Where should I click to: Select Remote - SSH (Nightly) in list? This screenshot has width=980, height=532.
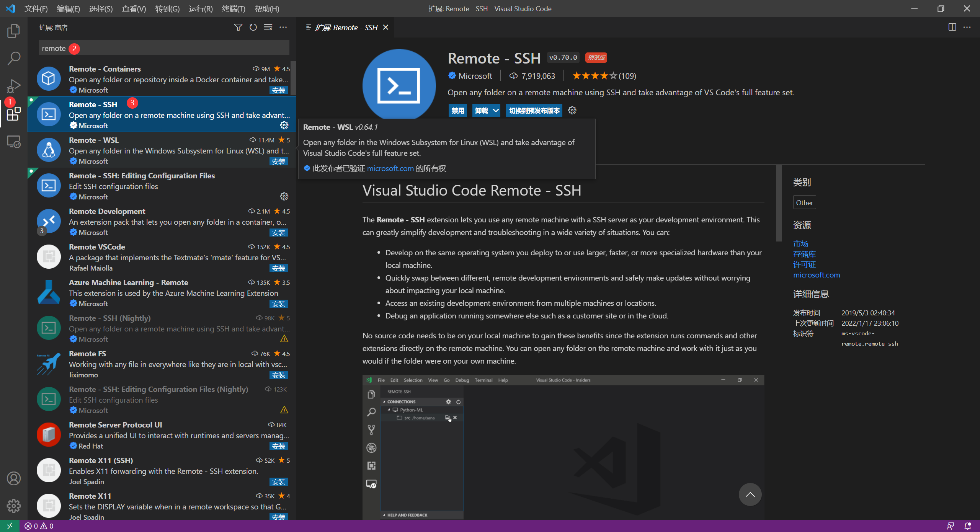coord(162,328)
